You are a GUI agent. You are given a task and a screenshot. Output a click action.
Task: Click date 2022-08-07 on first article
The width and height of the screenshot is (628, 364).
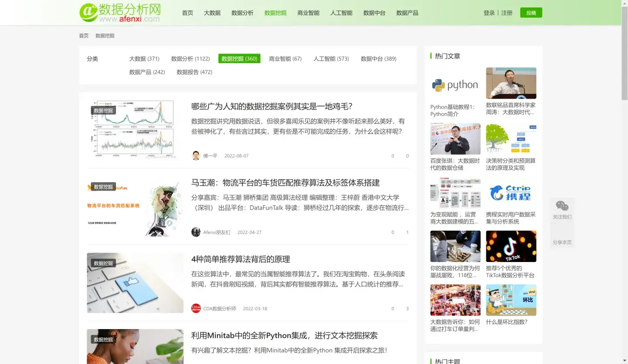tap(236, 156)
